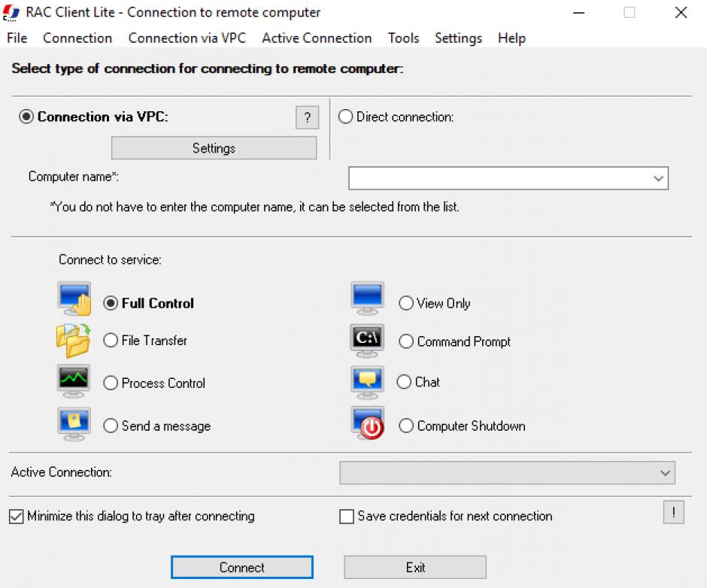Click the exclamation mark info button
This screenshot has width=707, height=588.
pyautogui.click(x=673, y=513)
